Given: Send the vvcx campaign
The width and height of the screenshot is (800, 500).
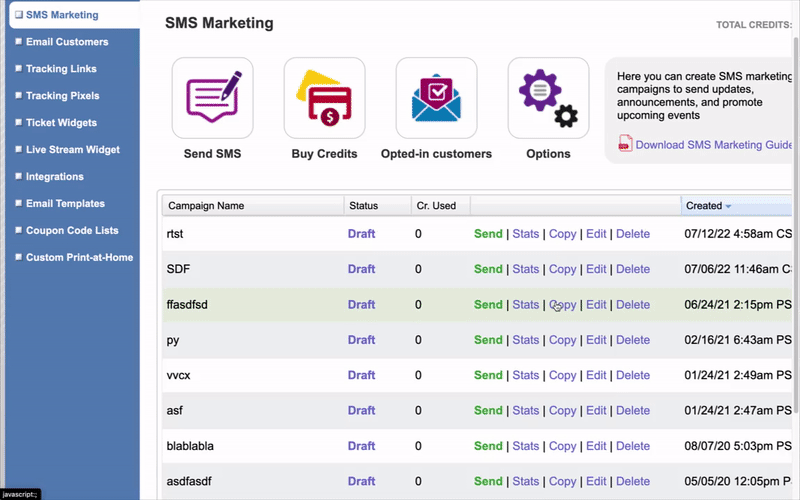Looking at the screenshot, I should (x=488, y=375).
